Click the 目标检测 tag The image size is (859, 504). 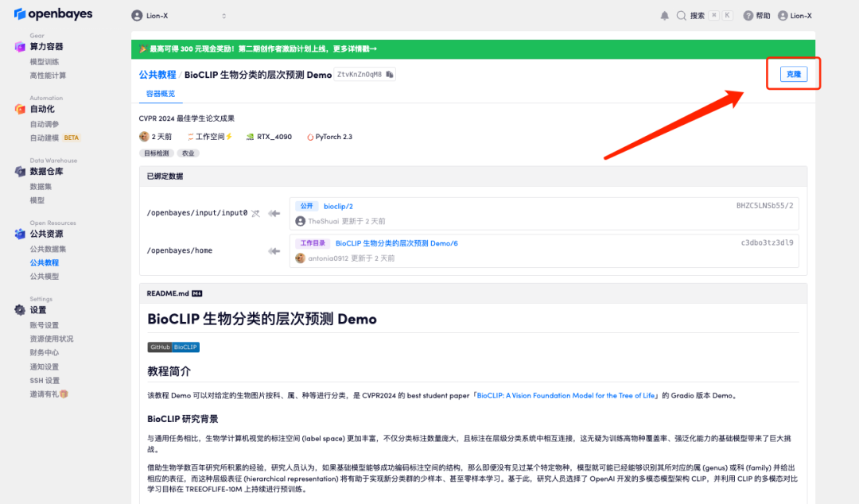[157, 153]
